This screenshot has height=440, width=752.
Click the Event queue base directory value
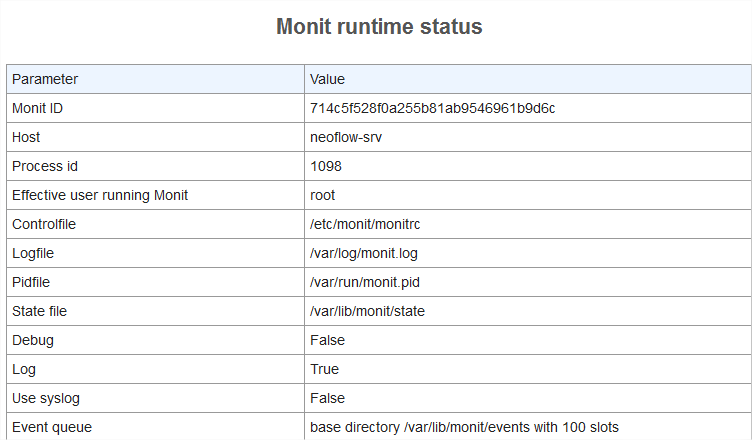point(464,427)
